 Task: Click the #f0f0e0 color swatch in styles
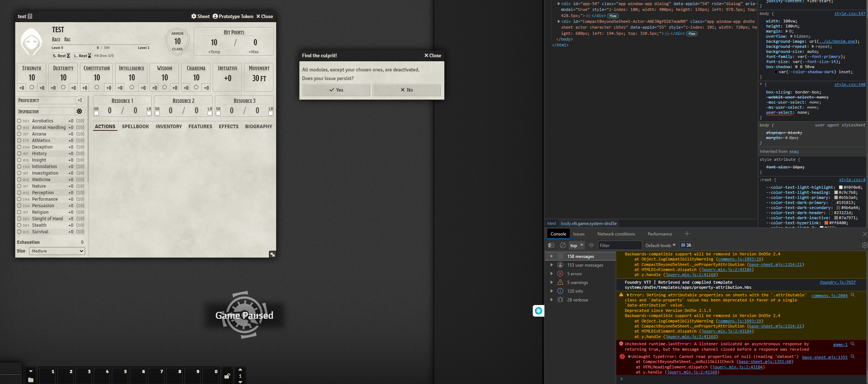tap(840, 187)
